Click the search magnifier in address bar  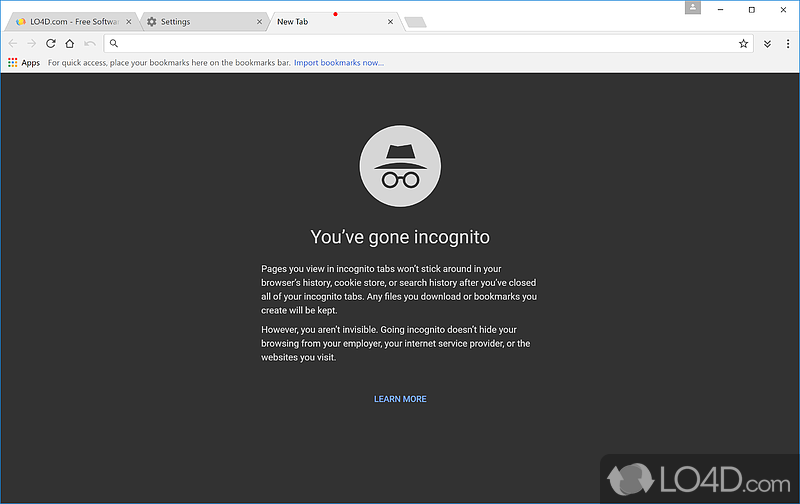coord(114,44)
